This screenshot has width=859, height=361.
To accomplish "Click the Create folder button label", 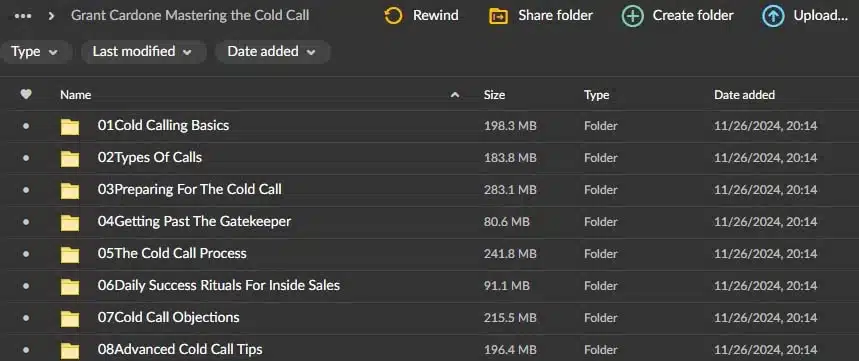I will 693,16.
